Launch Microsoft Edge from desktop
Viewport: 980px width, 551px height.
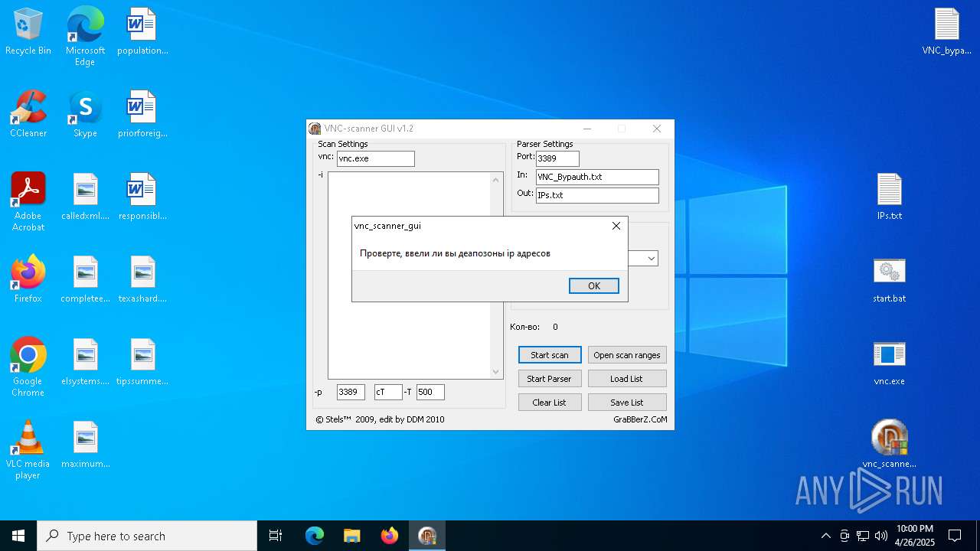coord(85,37)
